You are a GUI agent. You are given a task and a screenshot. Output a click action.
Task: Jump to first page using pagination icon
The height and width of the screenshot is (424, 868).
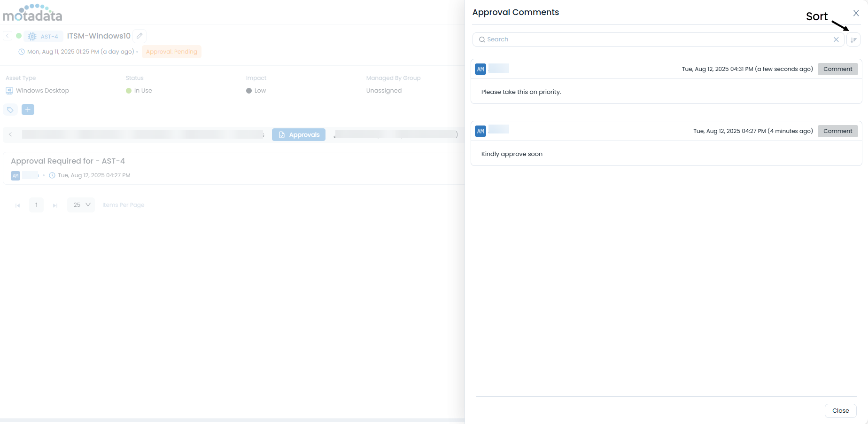coord(18,205)
